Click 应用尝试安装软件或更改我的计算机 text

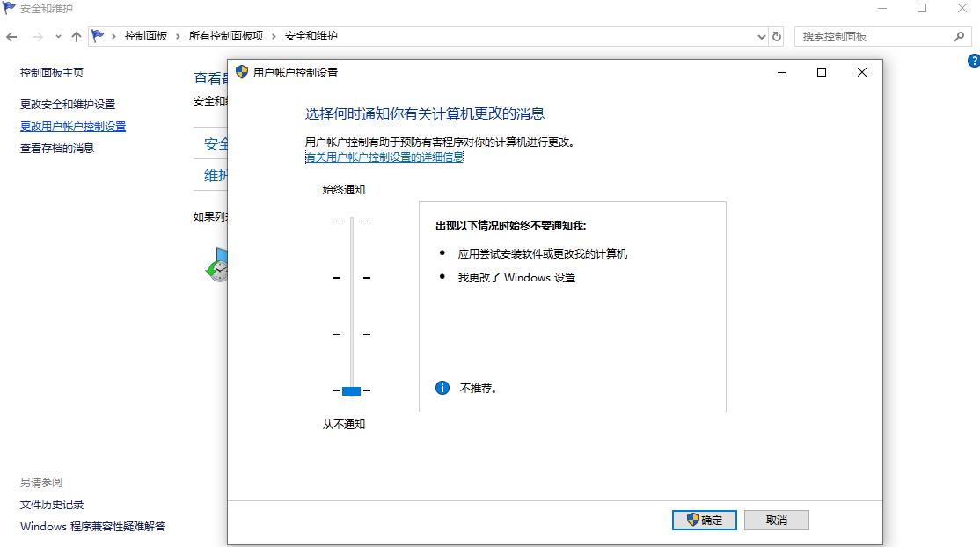click(x=542, y=253)
